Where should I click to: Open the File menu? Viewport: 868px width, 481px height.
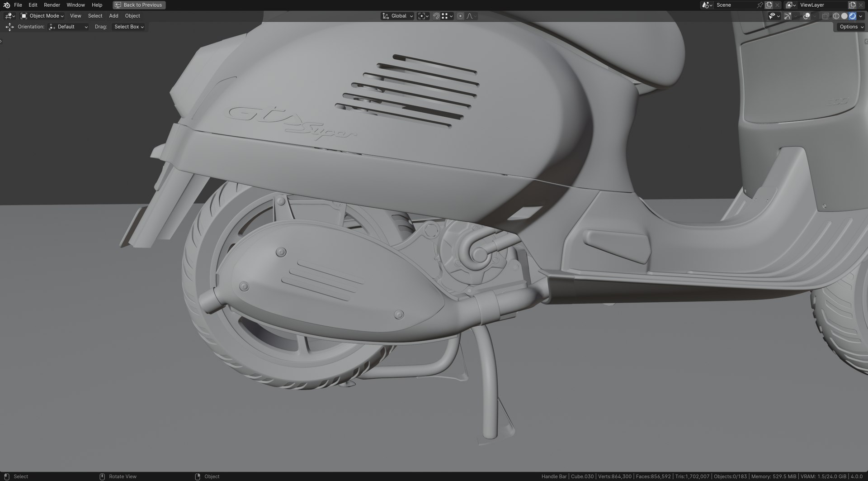[x=18, y=5]
